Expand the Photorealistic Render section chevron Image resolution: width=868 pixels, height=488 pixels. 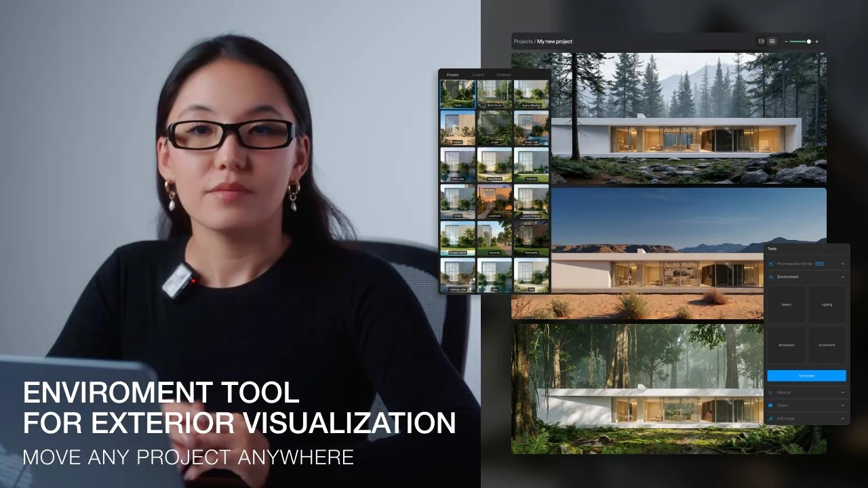843,263
